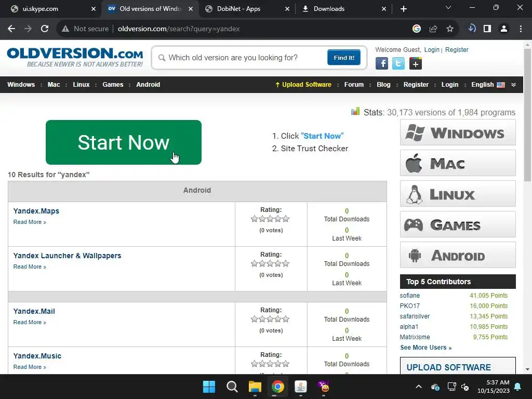The width and height of the screenshot is (532, 399).
Task: Open Chrome downloads icon
Action: pos(472,29)
